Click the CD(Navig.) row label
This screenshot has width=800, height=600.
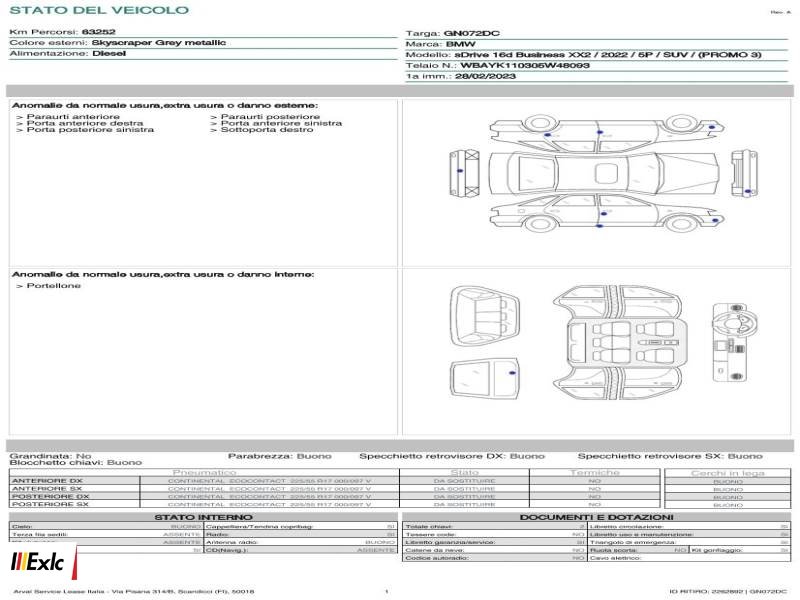[x=227, y=550]
